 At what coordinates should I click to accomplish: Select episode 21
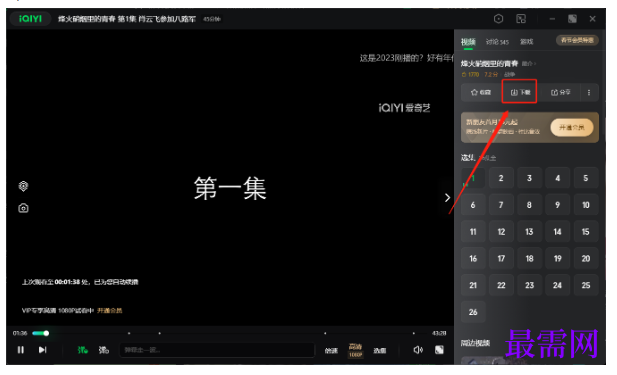coord(473,285)
